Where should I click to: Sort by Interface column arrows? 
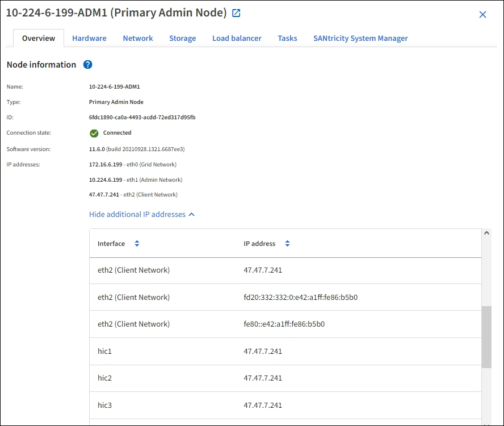click(137, 244)
